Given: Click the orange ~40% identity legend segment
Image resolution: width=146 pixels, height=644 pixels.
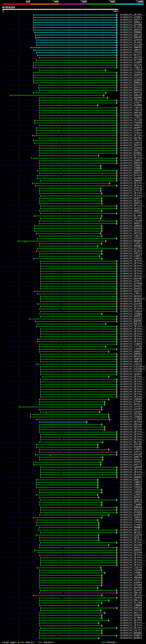Looking at the screenshot, I should point(45,4).
